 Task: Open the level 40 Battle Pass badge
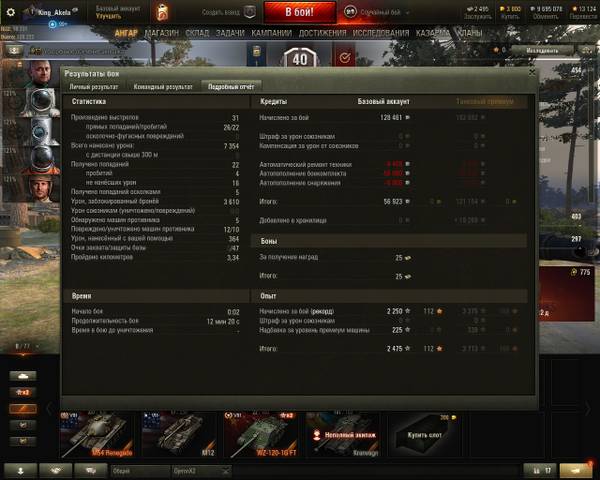click(x=300, y=59)
